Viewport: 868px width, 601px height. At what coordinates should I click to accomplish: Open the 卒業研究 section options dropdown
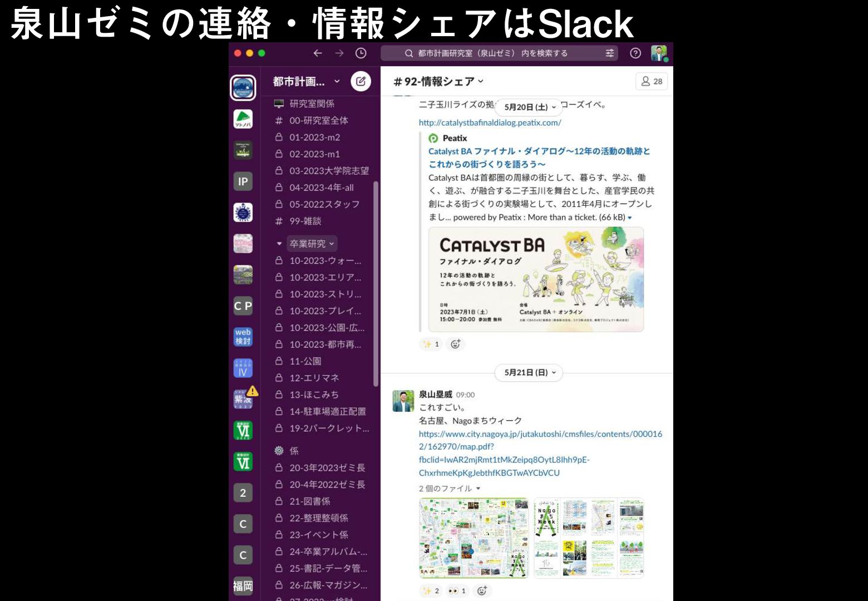point(312,244)
